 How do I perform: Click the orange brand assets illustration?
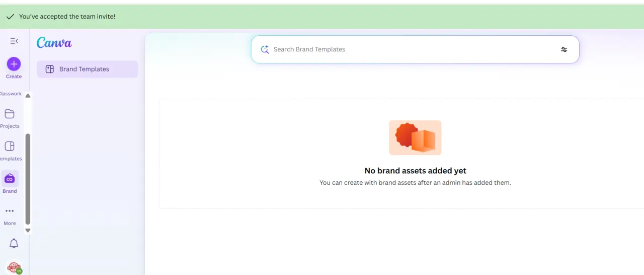(x=415, y=137)
